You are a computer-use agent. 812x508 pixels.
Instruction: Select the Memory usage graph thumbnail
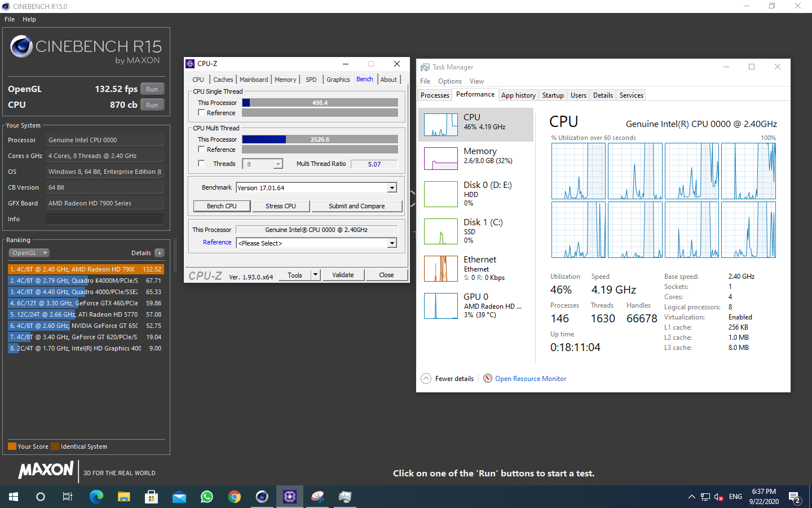[440, 159]
